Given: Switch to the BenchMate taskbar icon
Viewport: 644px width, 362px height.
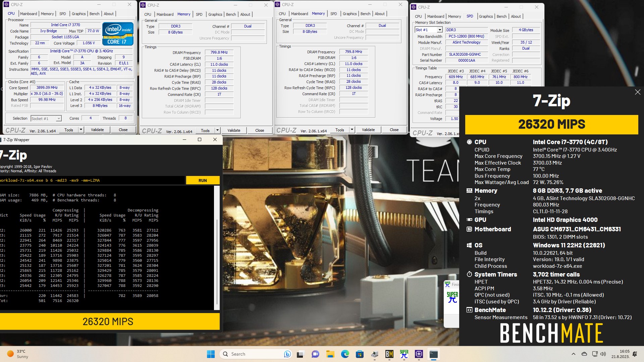Looking at the screenshot, I should 389,354.
